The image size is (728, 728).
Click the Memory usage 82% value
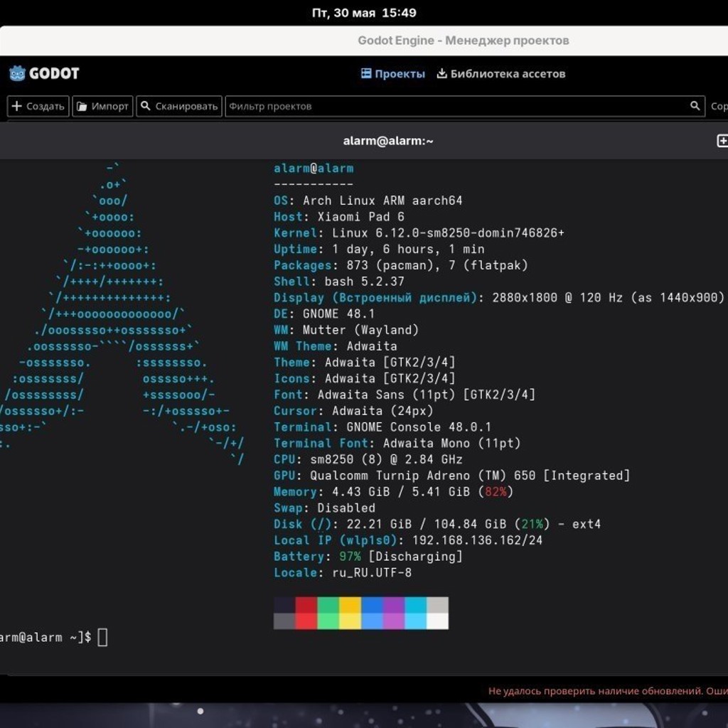pos(496,492)
